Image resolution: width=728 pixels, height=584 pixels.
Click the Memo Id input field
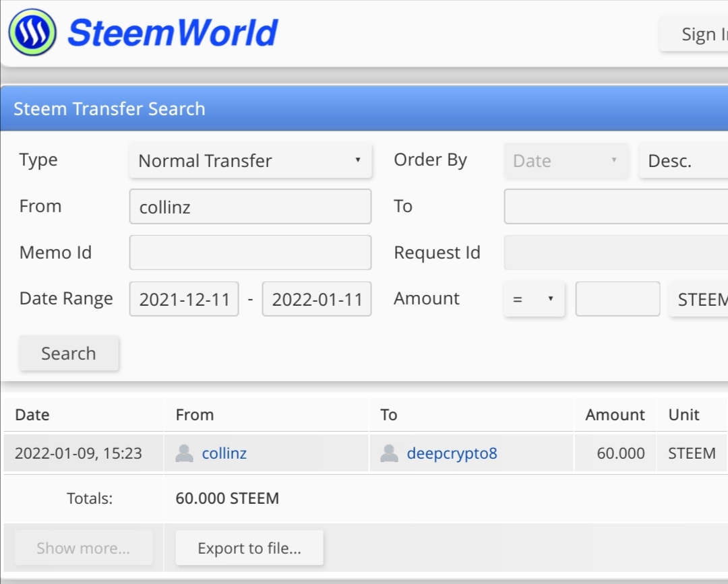coord(250,253)
